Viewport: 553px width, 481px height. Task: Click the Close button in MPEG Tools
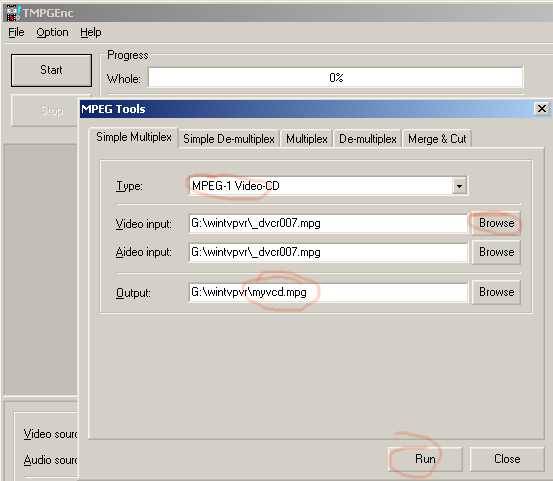point(507,459)
